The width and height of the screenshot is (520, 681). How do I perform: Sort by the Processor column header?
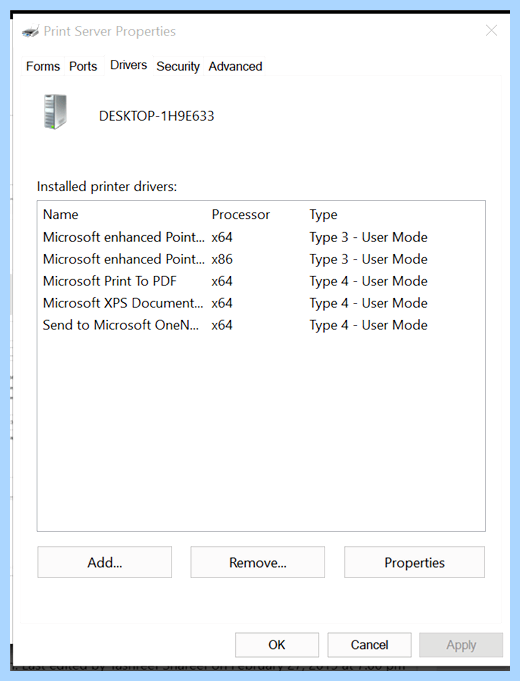241,215
